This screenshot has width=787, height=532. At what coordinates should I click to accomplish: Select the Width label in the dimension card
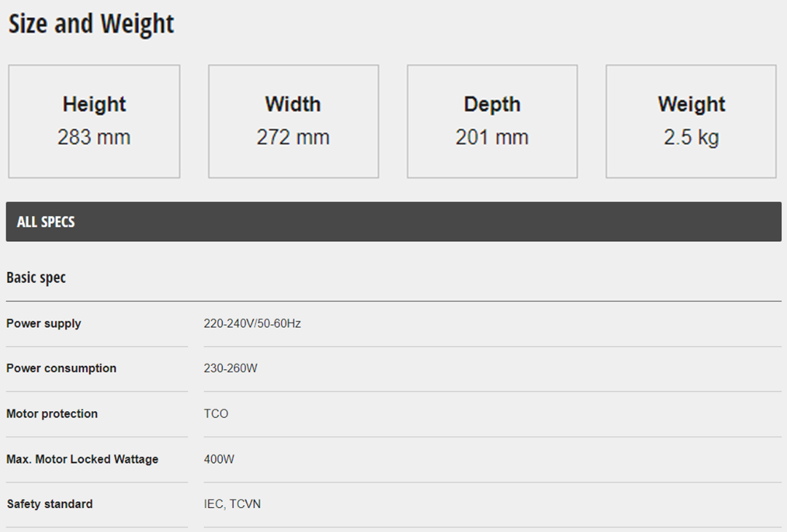tap(293, 104)
